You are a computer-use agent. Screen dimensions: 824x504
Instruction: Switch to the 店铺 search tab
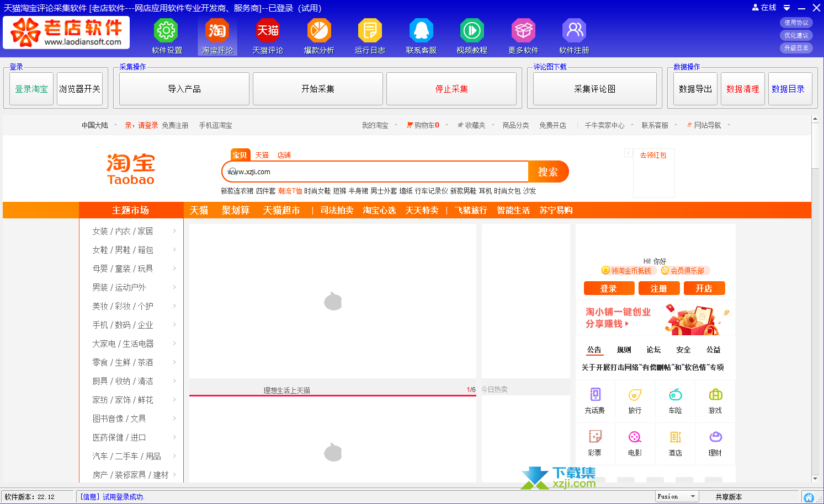tap(284, 155)
